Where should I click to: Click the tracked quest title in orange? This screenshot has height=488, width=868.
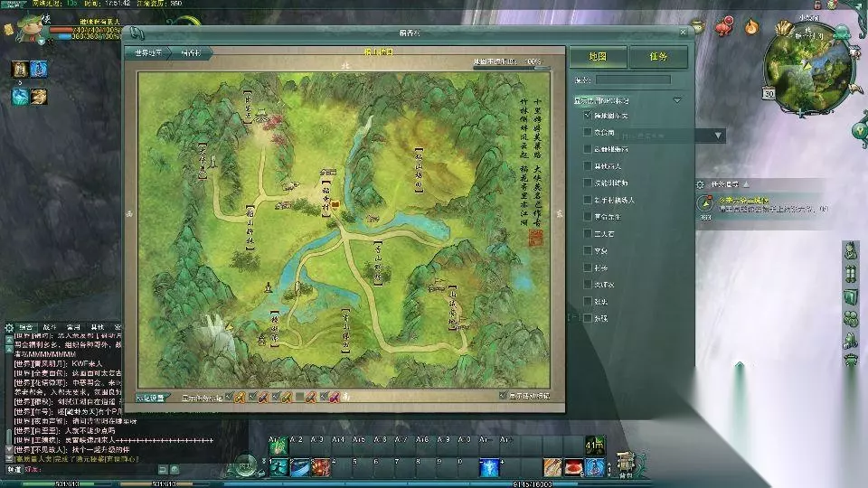[743, 200]
